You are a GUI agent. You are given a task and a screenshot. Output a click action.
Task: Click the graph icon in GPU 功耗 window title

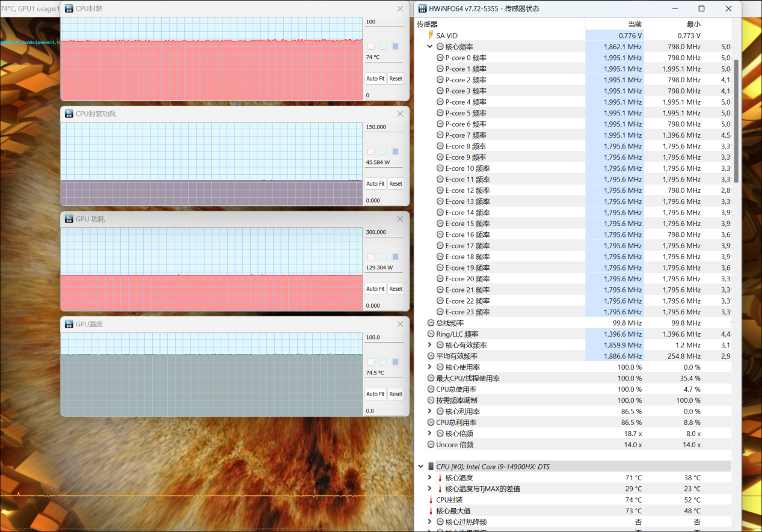pos(69,219)
